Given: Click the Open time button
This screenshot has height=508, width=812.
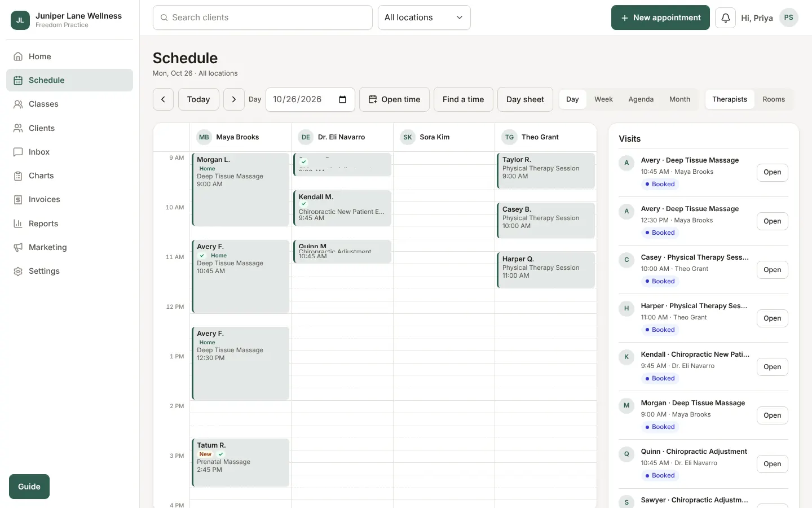Looking at the screenshot, I should 394,99.
